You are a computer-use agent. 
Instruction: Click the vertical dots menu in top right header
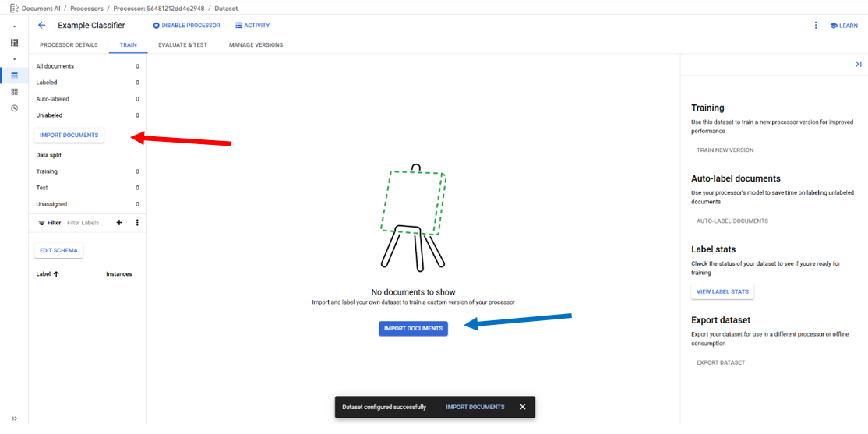coord(816,26)
